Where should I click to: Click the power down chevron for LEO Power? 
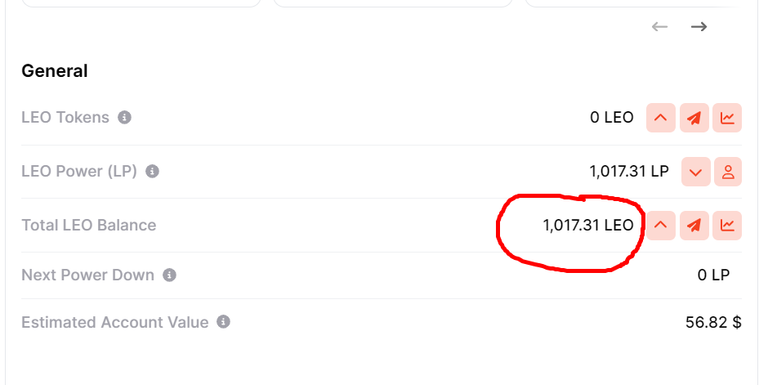[696, 172]
